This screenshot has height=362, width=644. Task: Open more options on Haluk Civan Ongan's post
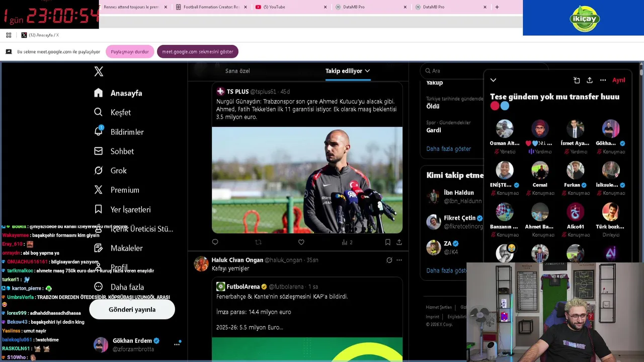399,260
